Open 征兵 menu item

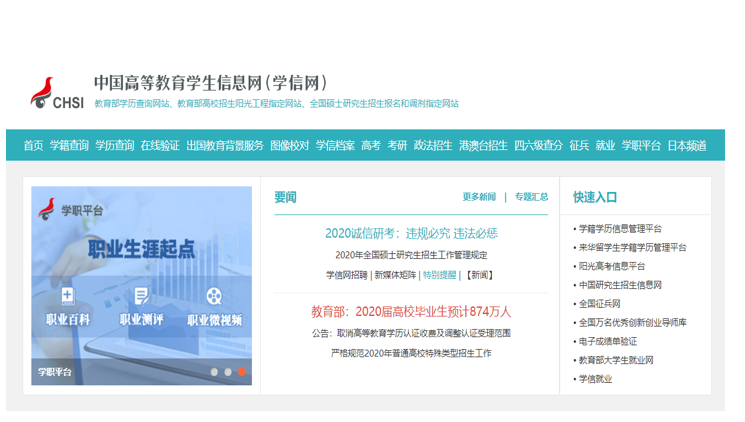point(579,145)
